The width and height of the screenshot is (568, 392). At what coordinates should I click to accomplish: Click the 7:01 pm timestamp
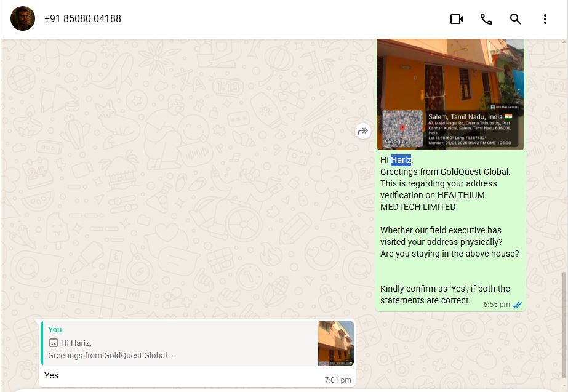click(338, 380)
